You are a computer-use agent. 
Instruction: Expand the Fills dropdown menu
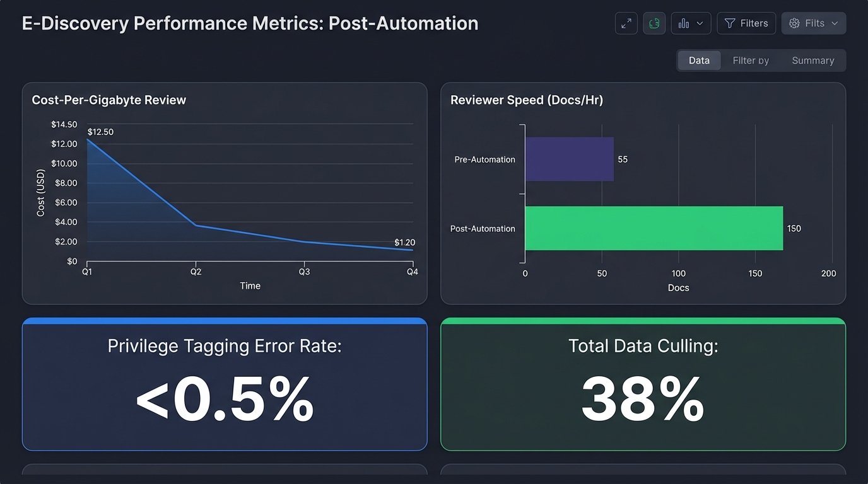(834, 23)
